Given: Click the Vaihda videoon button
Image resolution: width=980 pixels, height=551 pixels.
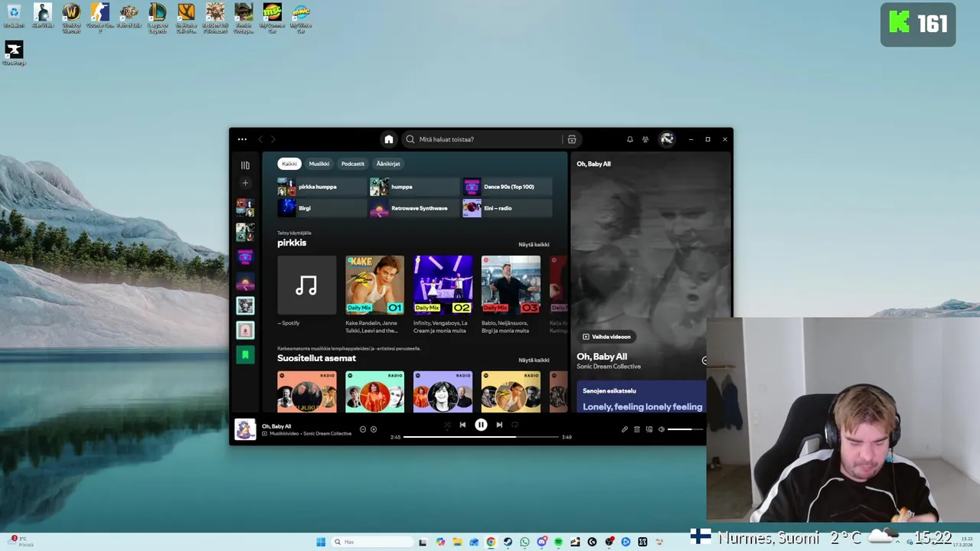Looking at the screenshot, I should point(606,337).
